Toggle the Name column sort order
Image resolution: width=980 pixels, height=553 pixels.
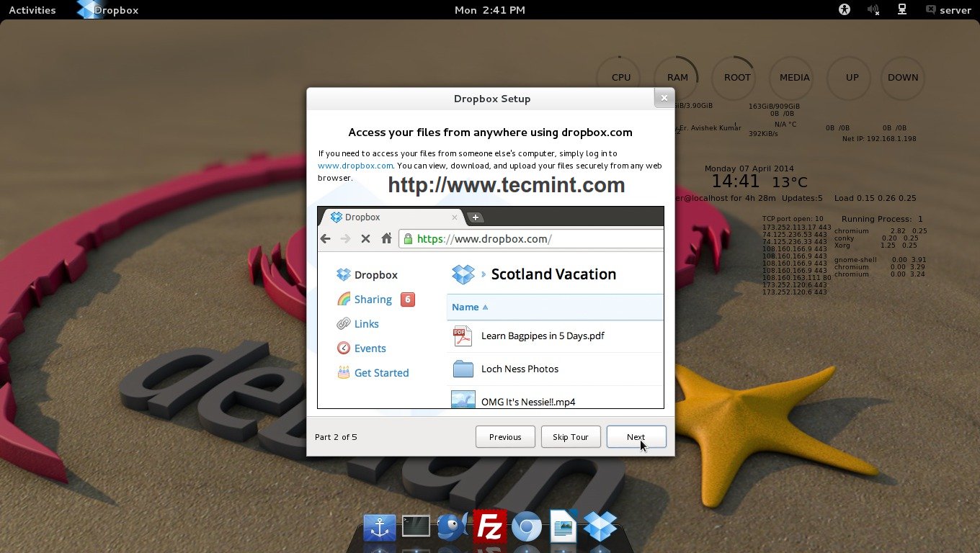(x=468, y=307)
